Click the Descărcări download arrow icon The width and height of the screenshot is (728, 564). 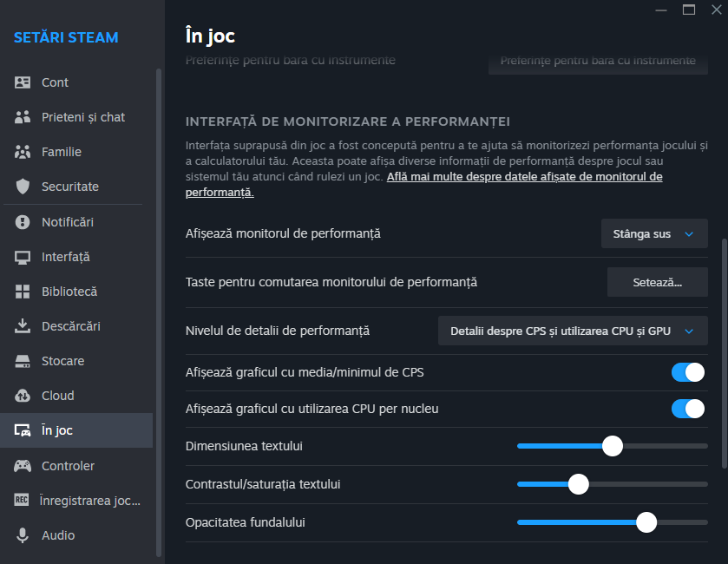[x=23, y=326]
